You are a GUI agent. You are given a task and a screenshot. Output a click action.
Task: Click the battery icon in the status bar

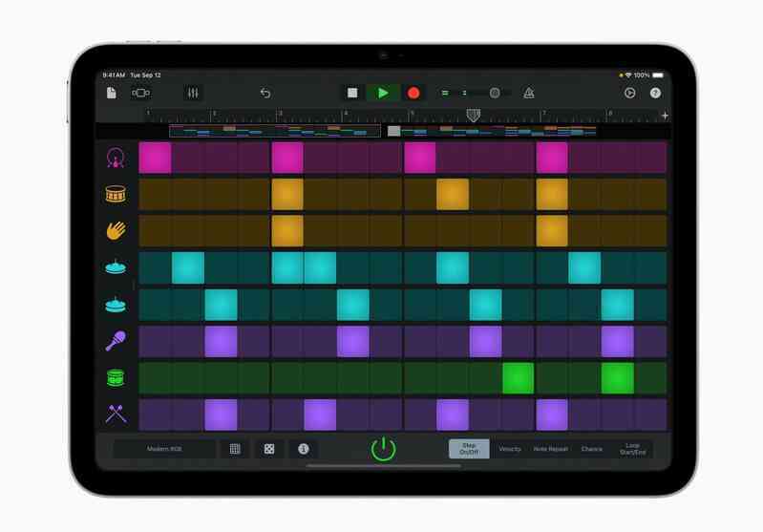pyautogui.click(x=658, y=74)
